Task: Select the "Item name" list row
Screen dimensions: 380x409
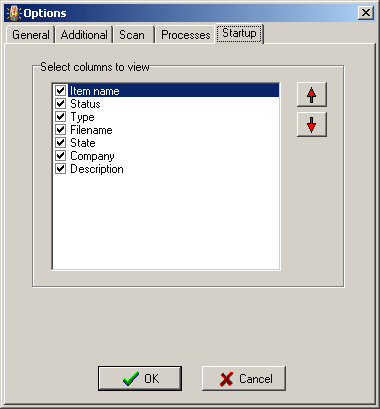Action: pos(166,91)
